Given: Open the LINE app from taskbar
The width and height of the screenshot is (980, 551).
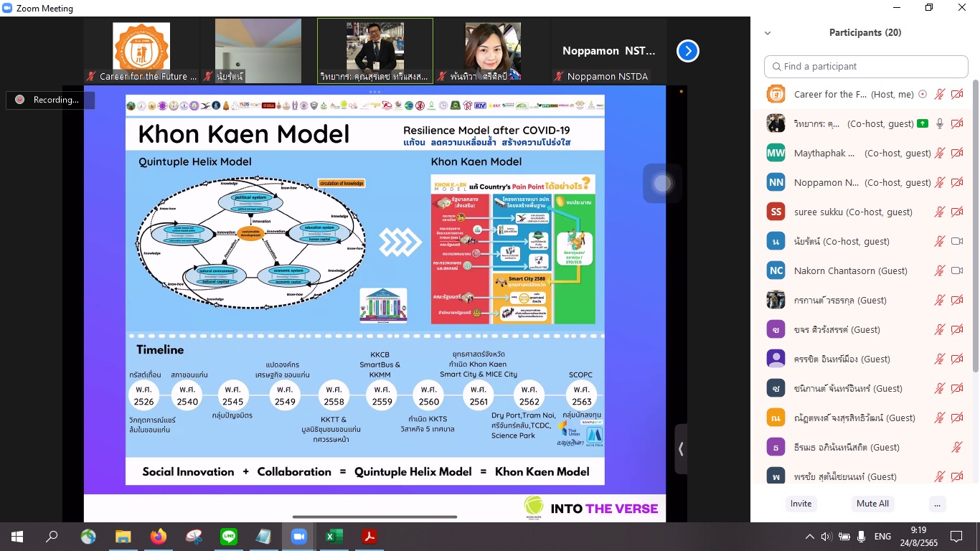Looking at the screenshot, I should pos(228,536).
